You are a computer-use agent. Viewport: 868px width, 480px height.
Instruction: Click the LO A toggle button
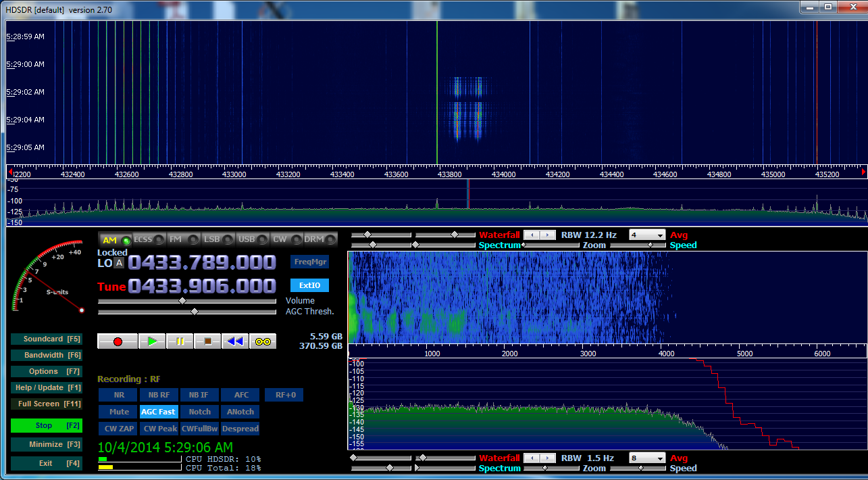(119, 263)
